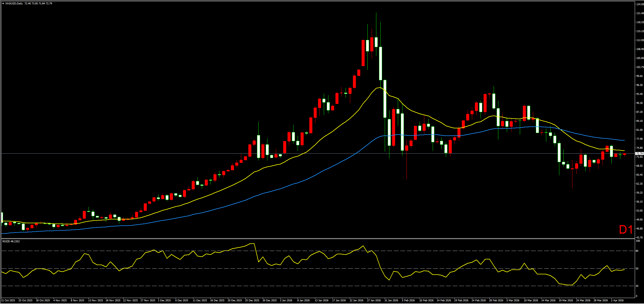Viewport: 644px width, 304px height.
Task: Click the 43.70 mark on price scale
Action: (x=639, y=238)
